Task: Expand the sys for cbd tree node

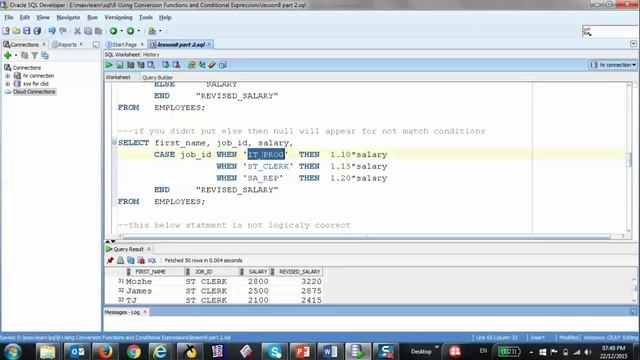Action: click(x=7, y=84)
